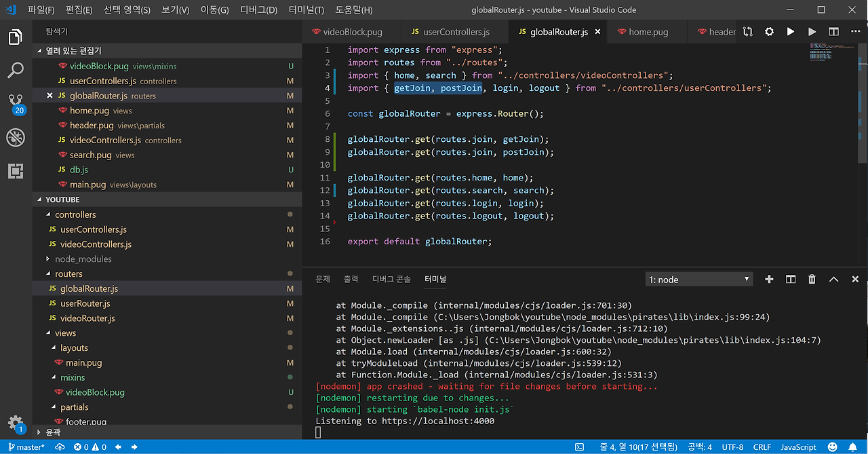Open the Explorer view in activity bar
Image resolution: width=868 pixels, height=454 pixels.
[16, 37]
